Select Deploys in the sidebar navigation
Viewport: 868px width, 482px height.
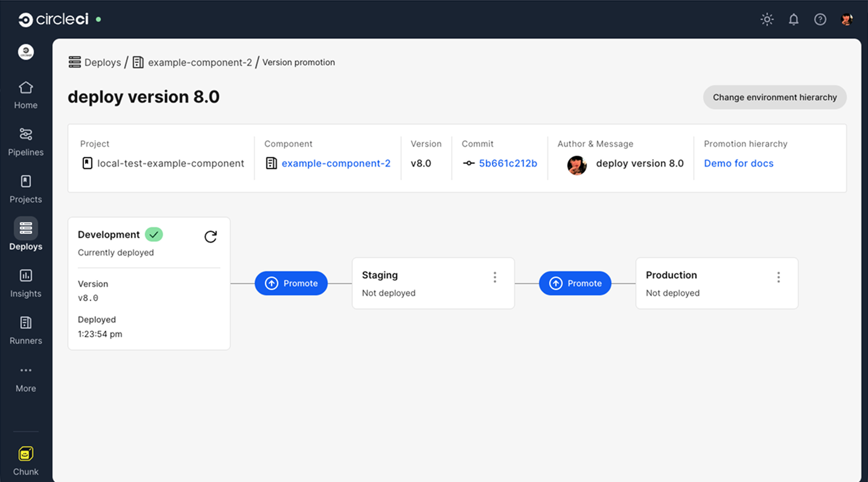click(x=25, y=235)
